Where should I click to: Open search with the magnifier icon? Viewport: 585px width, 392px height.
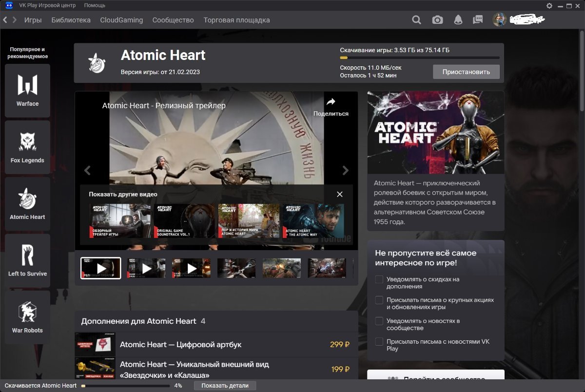click(416, 20)
